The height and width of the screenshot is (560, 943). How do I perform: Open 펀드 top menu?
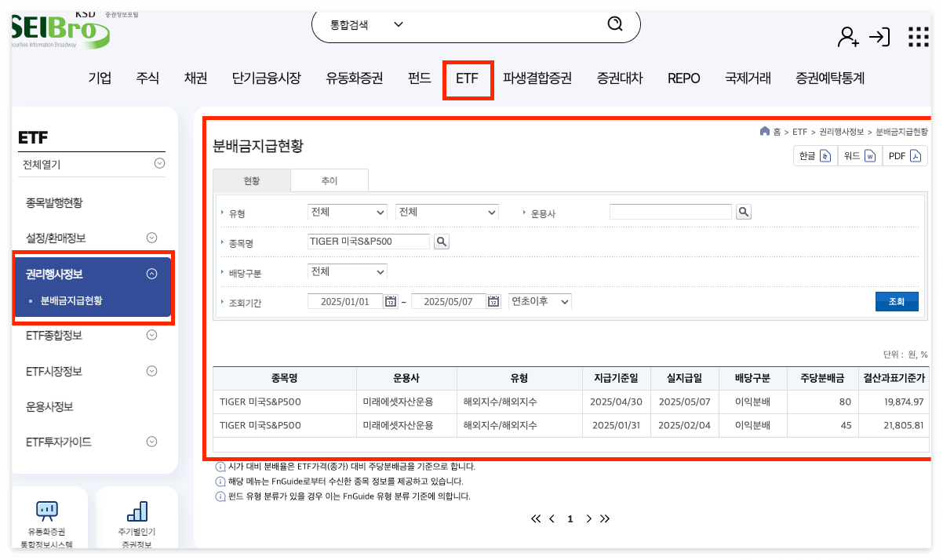point(420,78)
